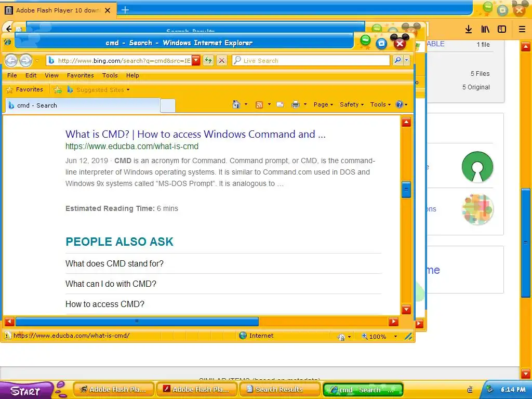Expand How to access CMD? question
Viewport: 532px width, 399px height.
tap(105, 304)
